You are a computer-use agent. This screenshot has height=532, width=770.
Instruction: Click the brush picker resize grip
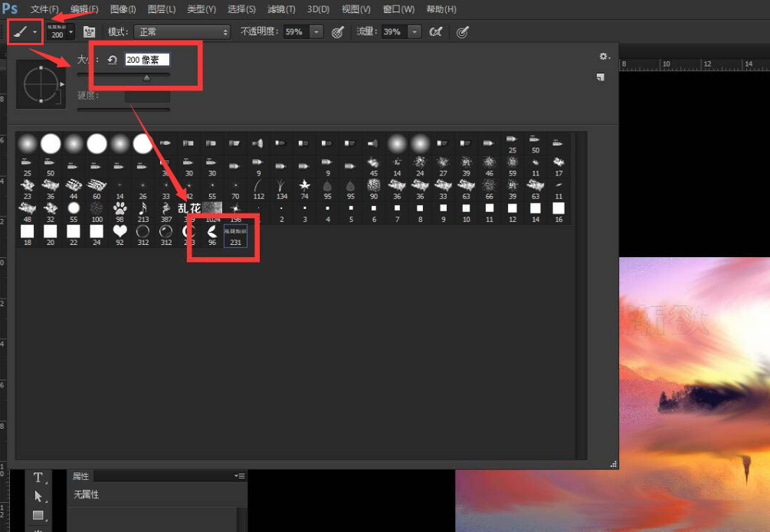pyautogui.click(x=614, y=464)
